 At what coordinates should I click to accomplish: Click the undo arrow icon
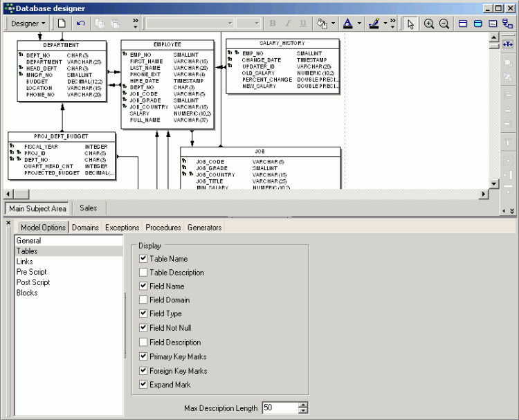click(81, 24)
